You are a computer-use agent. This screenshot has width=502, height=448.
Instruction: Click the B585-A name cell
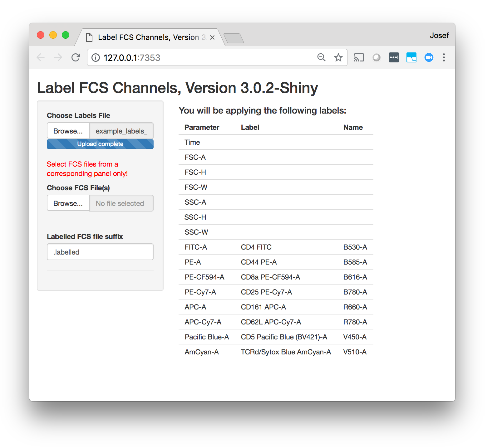click(x=355, y=262)
